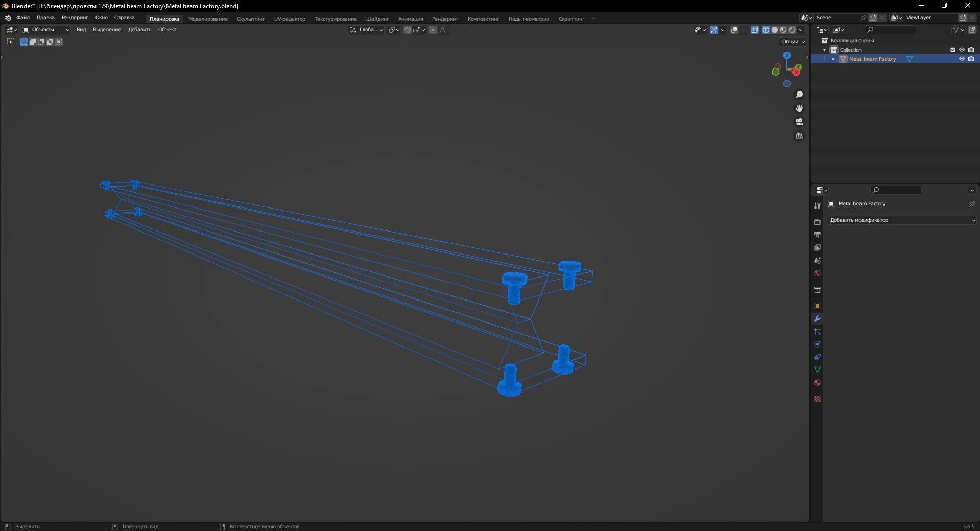This screenshot has width=980, height=531.
Task: Switch to material preview shading
Action: (x=783, y=30)
